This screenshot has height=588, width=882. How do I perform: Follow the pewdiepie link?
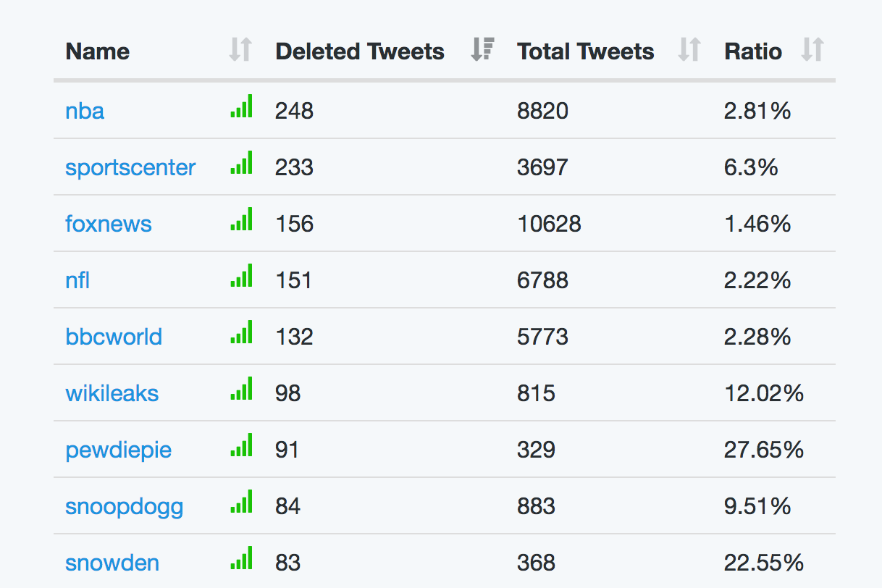[118, 450]
